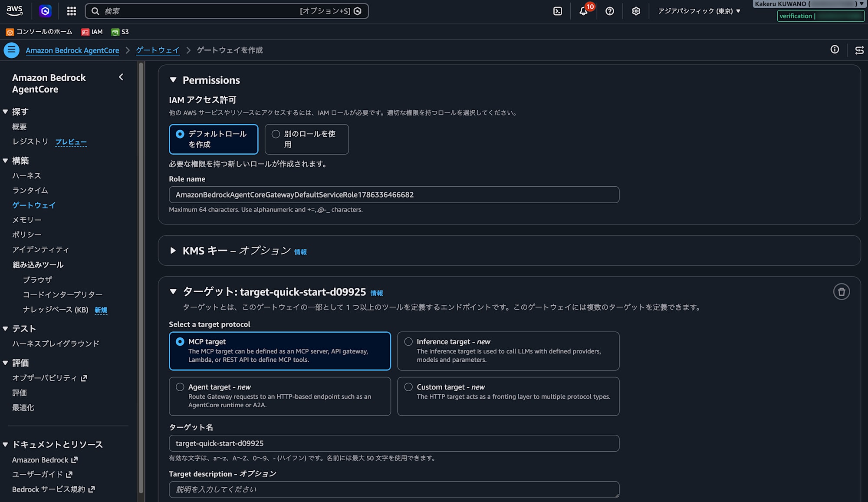
Task: Open the AWS home logo
Action: pyautogui.click(x=15, y=11)
